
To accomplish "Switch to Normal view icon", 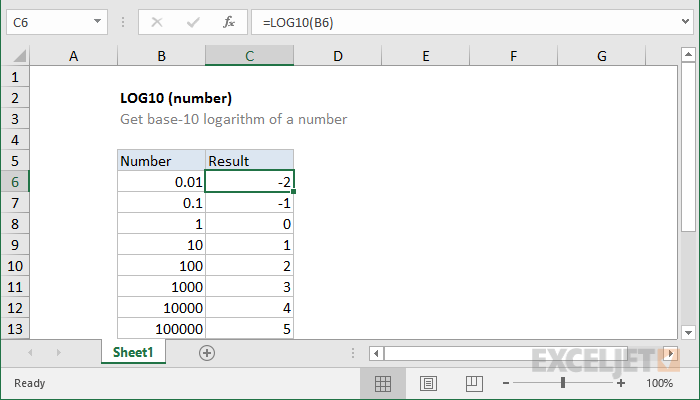I will coord(382,383).
